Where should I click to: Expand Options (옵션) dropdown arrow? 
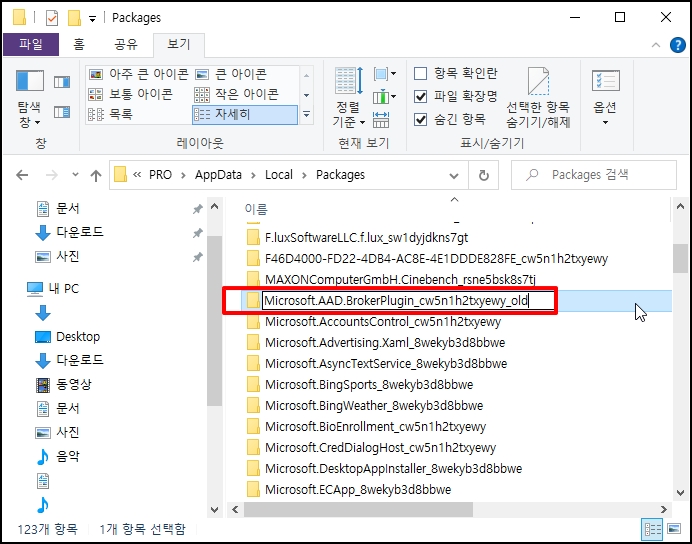(x=605, y=122)
